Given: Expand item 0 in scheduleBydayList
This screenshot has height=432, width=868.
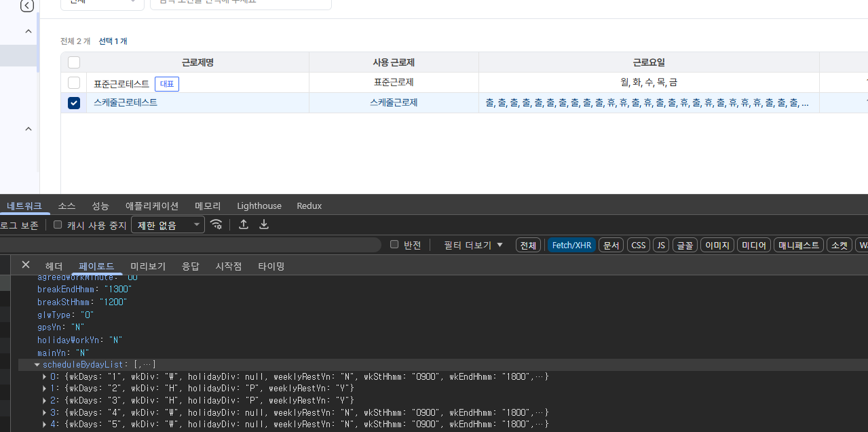Looking at the screenshot, I should 45,376.
